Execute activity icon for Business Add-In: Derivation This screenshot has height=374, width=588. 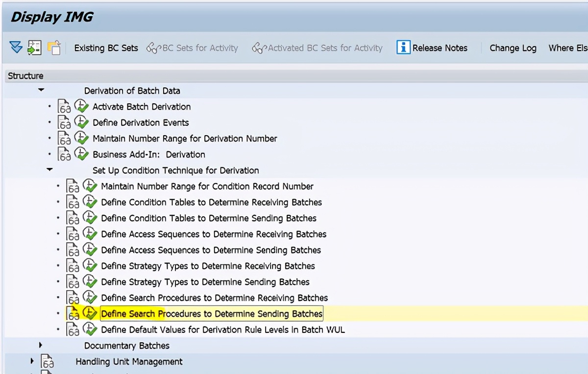(81, 154)
